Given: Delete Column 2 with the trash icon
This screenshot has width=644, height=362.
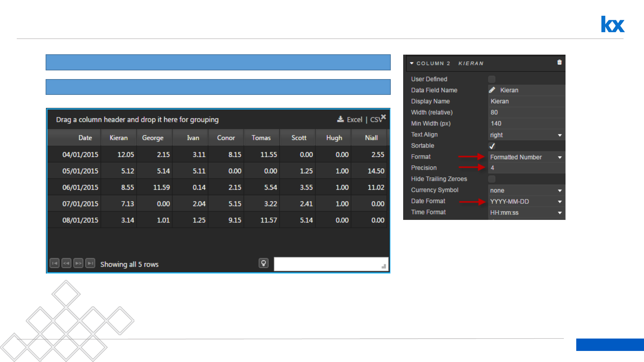Looking at the screenshot, I should click(559, 62).
